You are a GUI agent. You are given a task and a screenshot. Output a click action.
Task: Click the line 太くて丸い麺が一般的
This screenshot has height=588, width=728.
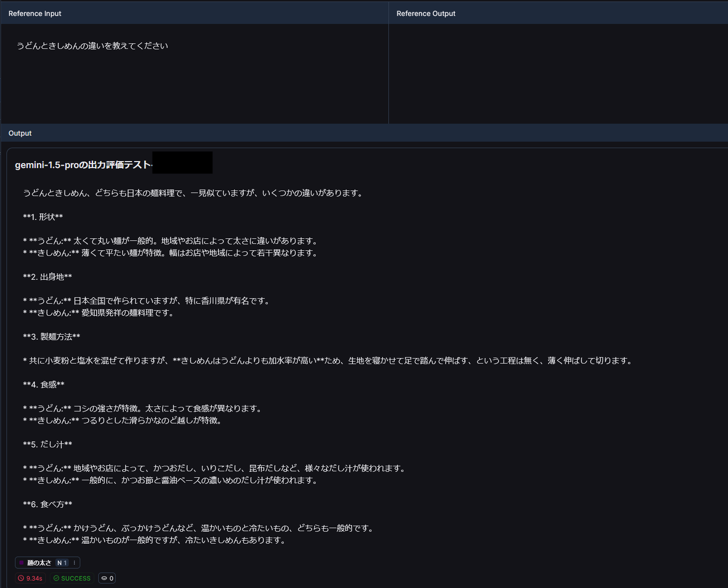pos(171,241)
